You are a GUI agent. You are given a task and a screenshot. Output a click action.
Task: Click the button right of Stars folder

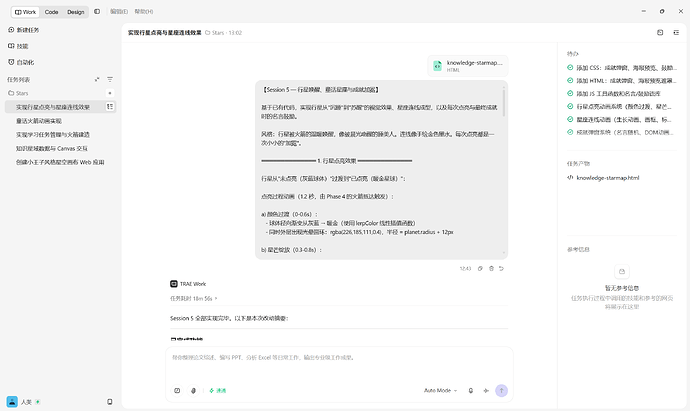tap(110, 93)
